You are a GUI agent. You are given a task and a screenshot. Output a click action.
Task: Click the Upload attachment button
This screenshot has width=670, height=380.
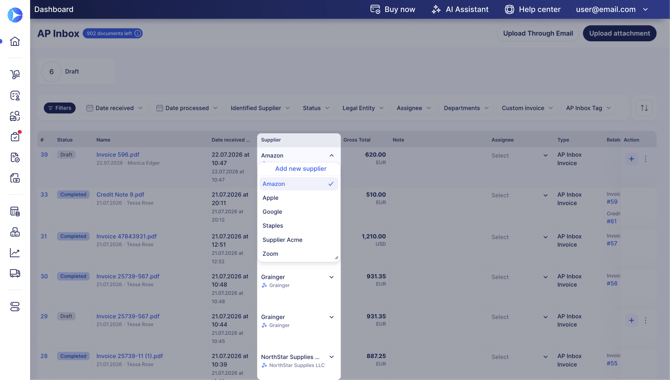tap(619, 33)
